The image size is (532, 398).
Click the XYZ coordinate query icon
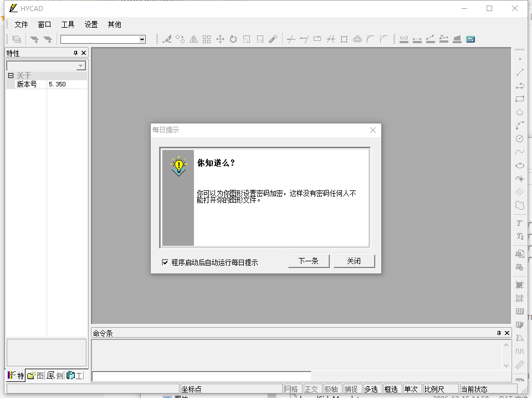point(404,39)
